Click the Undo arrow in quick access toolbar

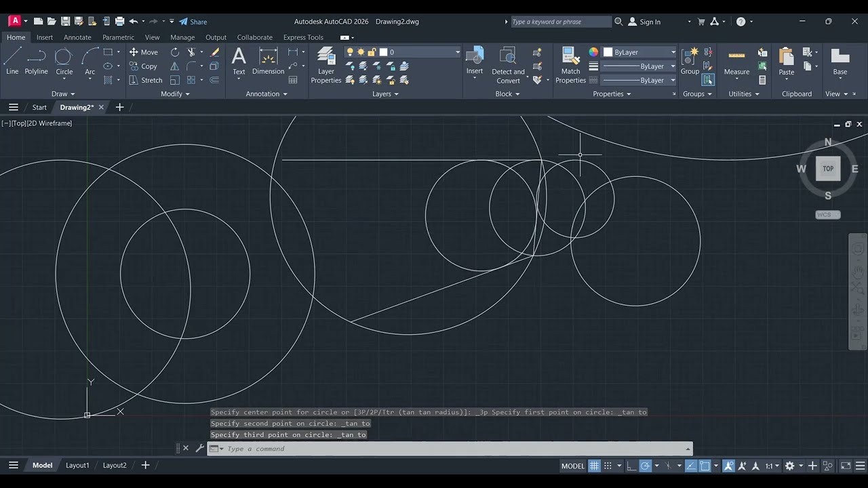click(x=134, y=22)
